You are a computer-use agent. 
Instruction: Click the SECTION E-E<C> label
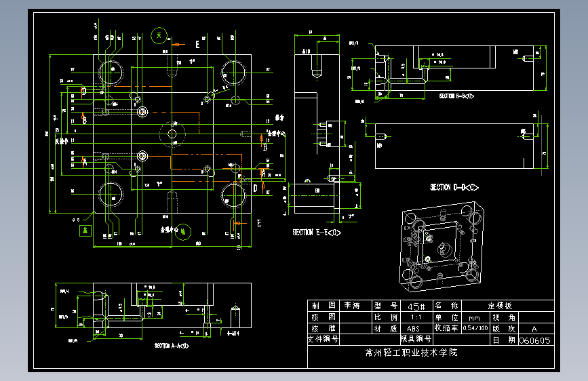tap(317, 233)
